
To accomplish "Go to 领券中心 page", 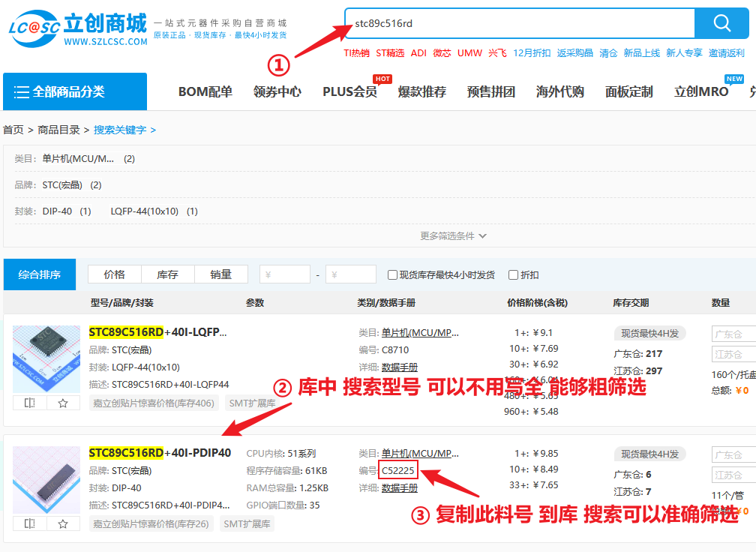I will (x=277, y=91).
